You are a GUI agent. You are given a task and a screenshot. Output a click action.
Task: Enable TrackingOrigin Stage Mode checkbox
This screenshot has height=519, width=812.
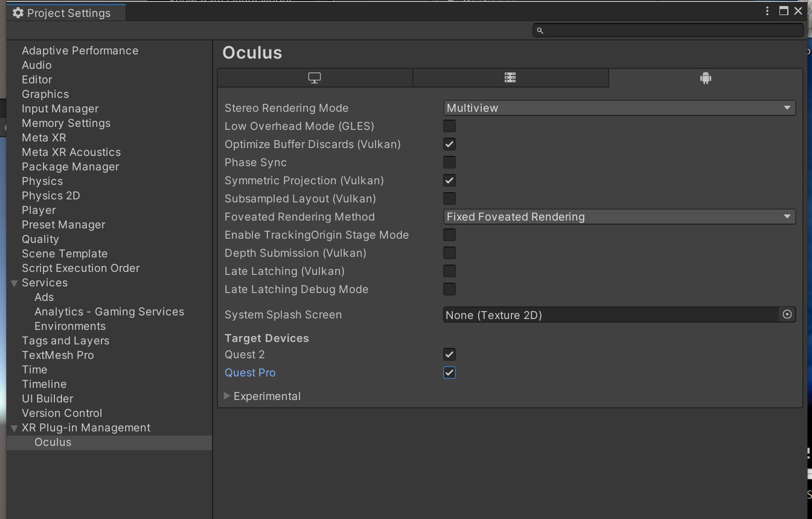point(449,235)
